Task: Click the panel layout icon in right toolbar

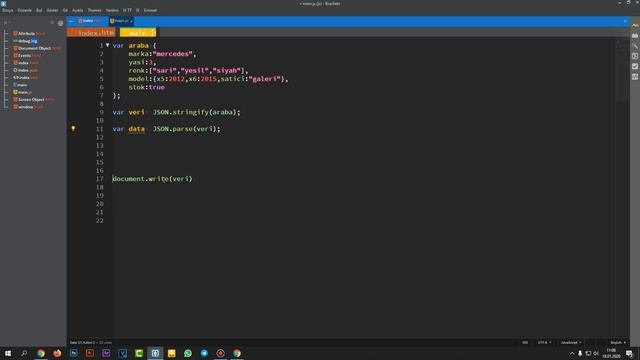Action: coord(635,56)
